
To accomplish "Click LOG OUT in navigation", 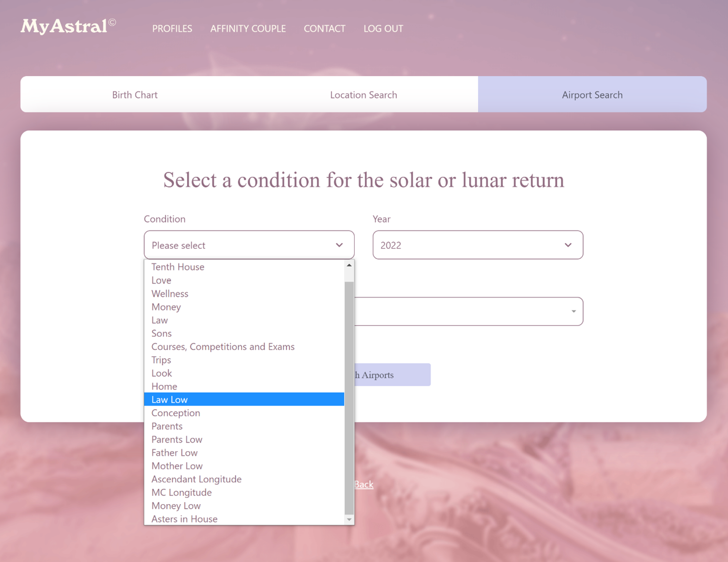I will click(383, 29).
